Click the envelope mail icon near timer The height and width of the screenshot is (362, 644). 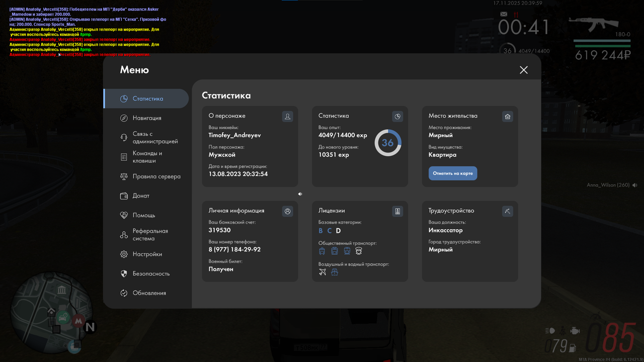click(504, 15)
